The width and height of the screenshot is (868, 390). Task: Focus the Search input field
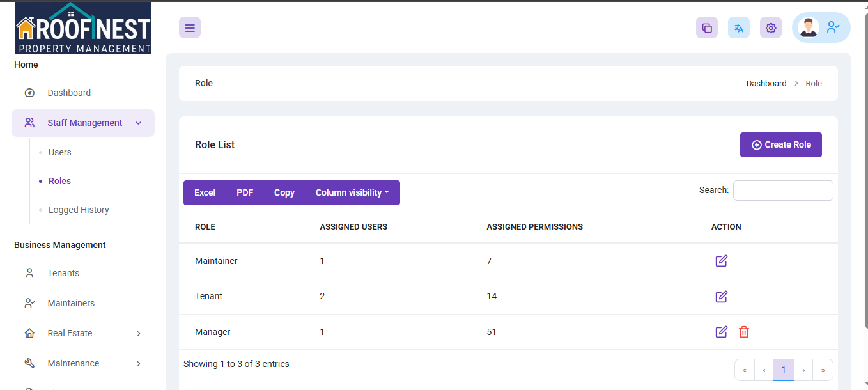(x=783, y=191)
